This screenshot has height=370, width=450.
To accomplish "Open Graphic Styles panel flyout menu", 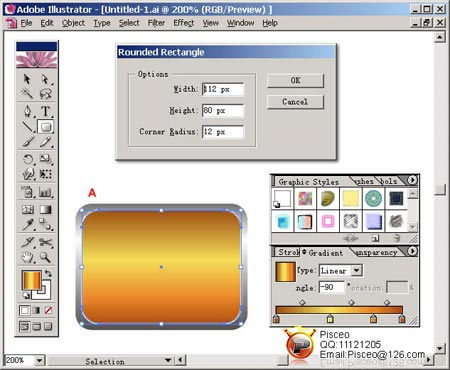I will [x=412, y=180].
